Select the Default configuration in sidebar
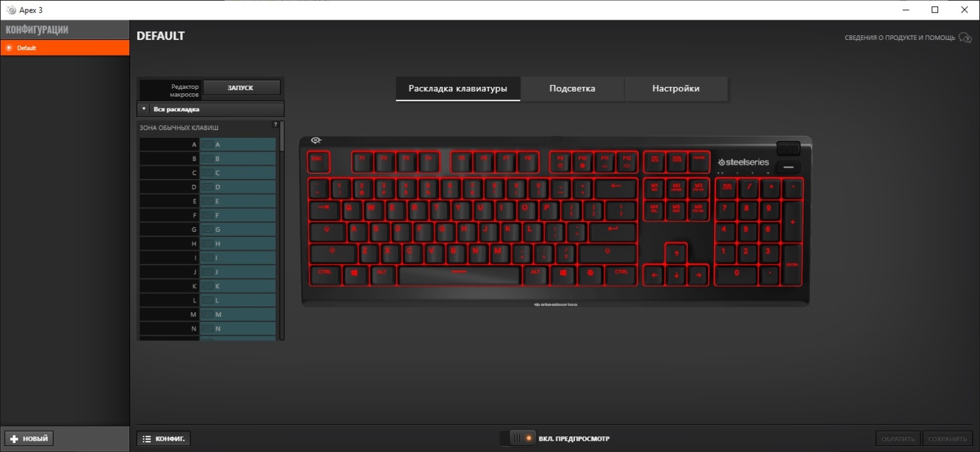This screenshot has height=452, width=980. tap(65, 48)
